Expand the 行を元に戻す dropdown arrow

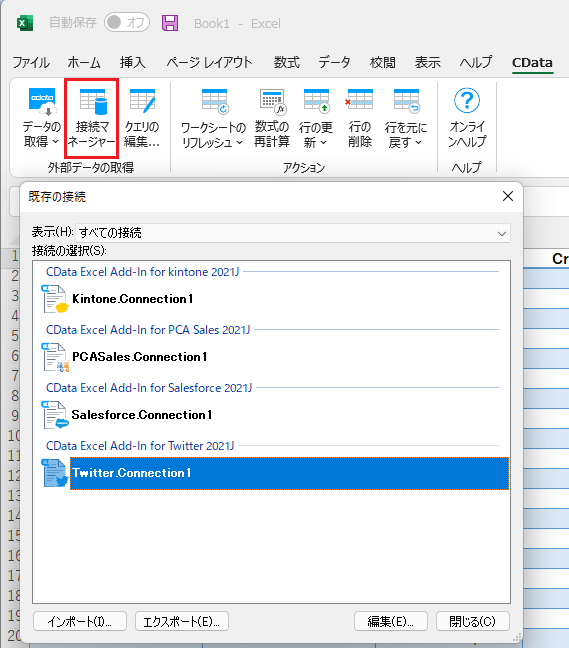[418, 143]
